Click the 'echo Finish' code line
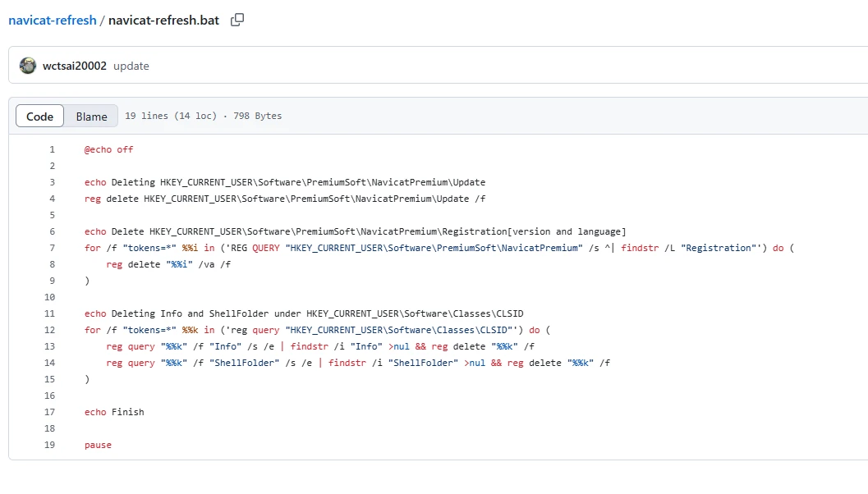 (x=114, y=412)
